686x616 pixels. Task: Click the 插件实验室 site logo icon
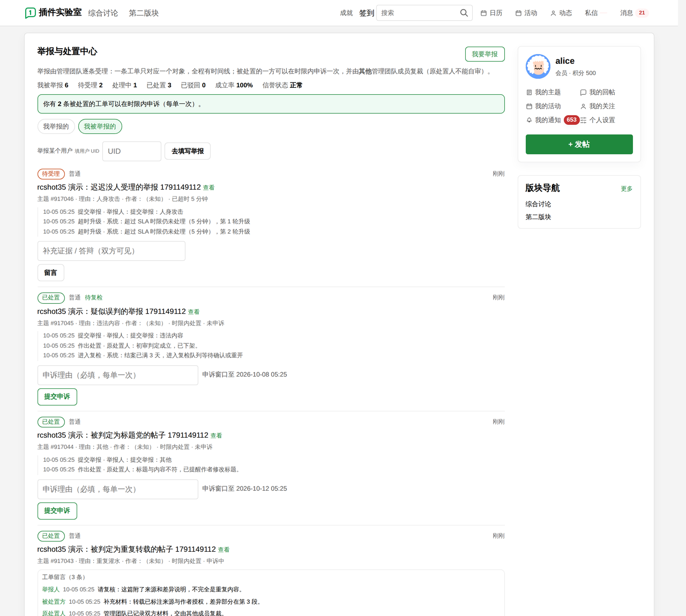click(31, 13)
